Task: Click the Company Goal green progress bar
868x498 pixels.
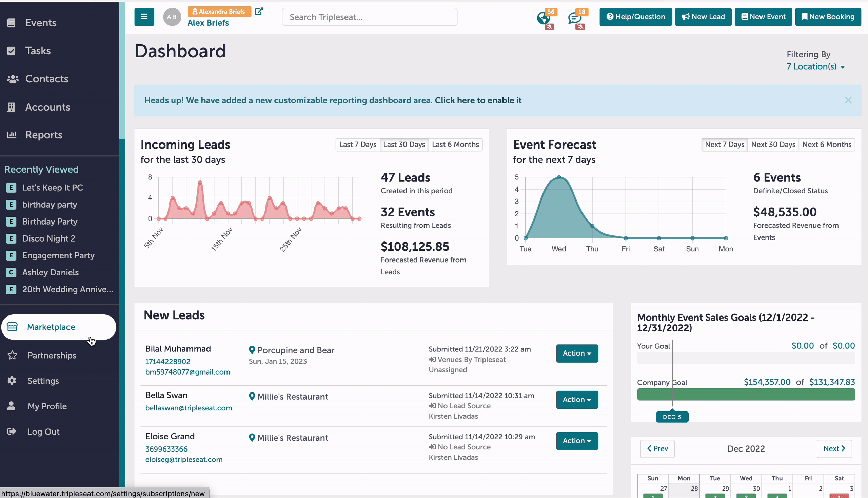Action: 746,395
